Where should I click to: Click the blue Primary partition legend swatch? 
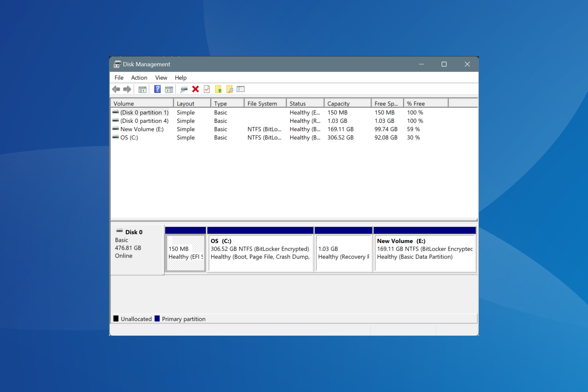click(157, 318)
